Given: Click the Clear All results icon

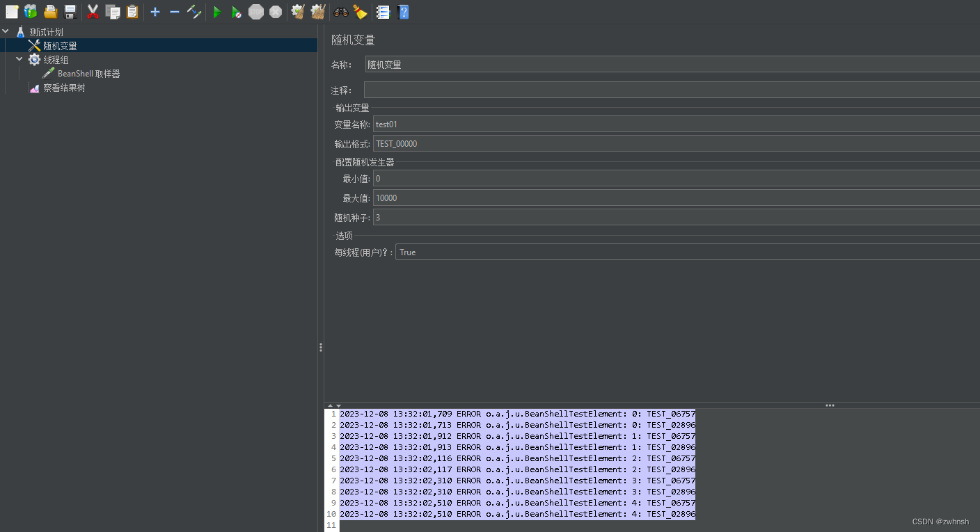Looking at the screenshot, I should tap(317, 11).
